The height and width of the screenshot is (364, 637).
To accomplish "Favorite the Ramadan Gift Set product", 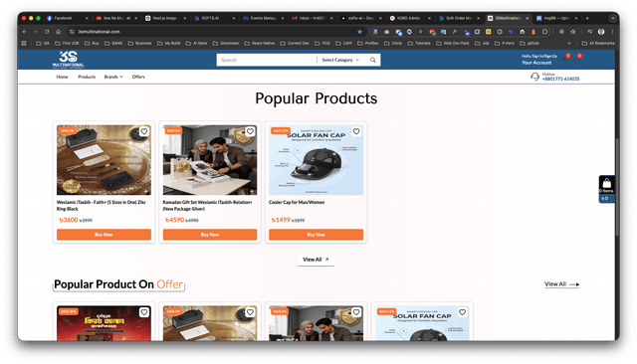I will point(250,131).
